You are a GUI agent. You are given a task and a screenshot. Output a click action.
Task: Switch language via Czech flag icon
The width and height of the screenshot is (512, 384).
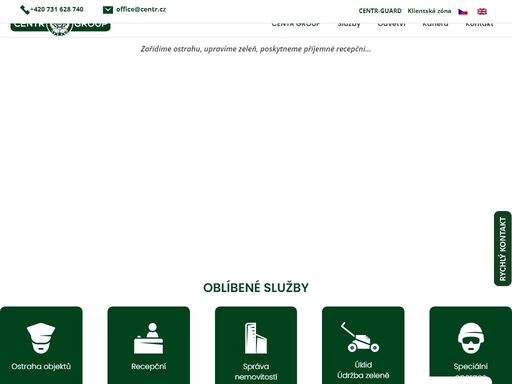tap(463, 12)
